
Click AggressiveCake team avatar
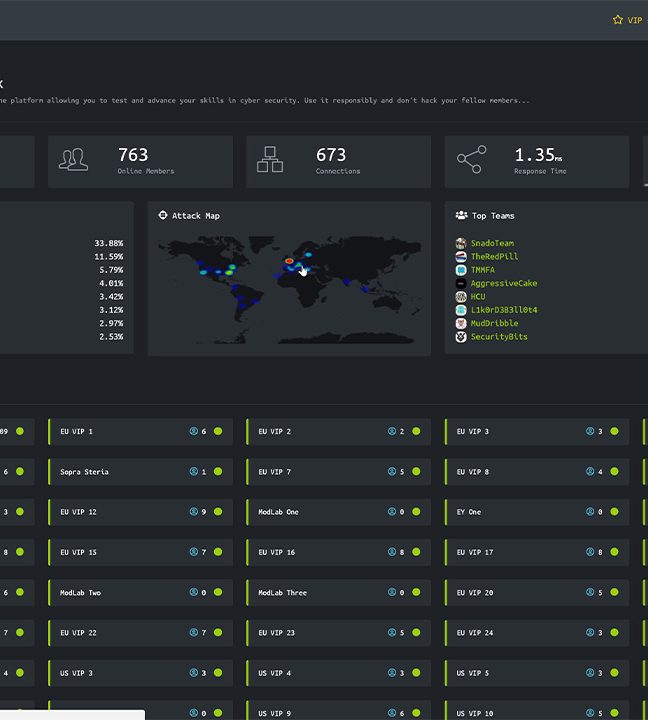click(x=461, y=283)
